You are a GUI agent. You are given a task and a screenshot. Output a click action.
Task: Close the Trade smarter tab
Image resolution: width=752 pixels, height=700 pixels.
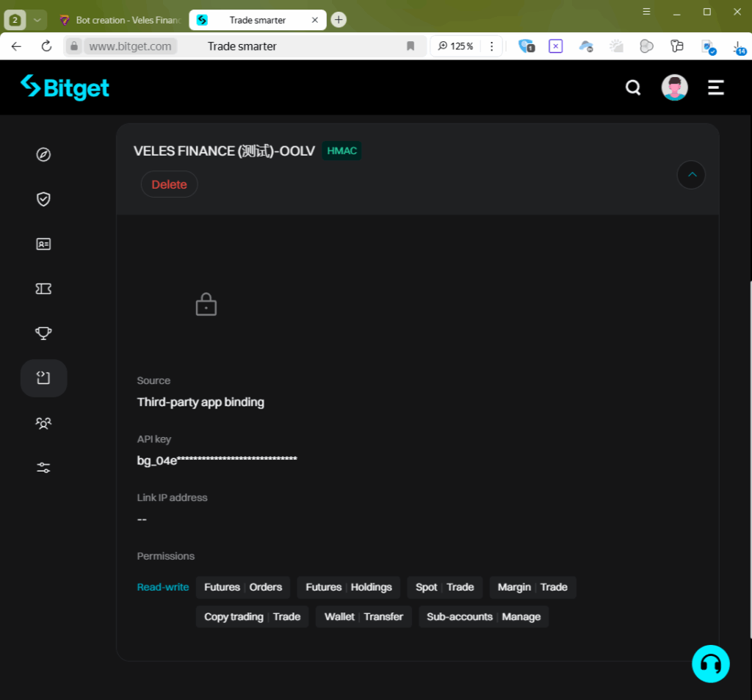coord(315,20)
